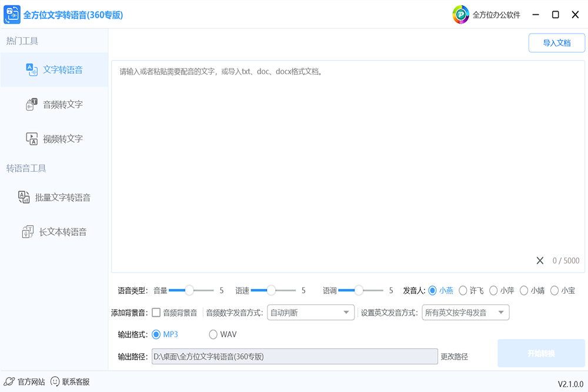Open the 所有英文按字母发音 dropdown
Viewport: 588px width, 392px height.
coord(465,313)
